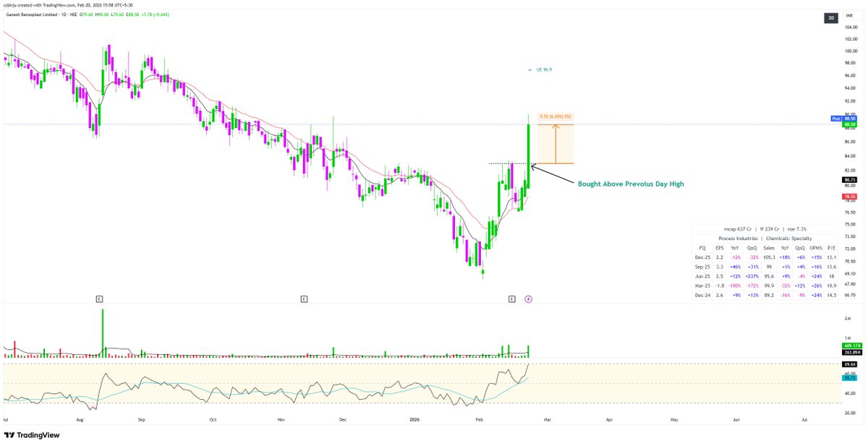
Task: Open the earnings marker under August candles
Action: click(99, 299)
